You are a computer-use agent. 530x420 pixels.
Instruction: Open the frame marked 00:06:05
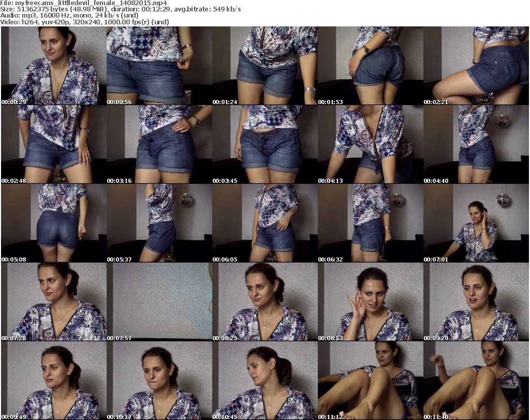coord(264,223)
